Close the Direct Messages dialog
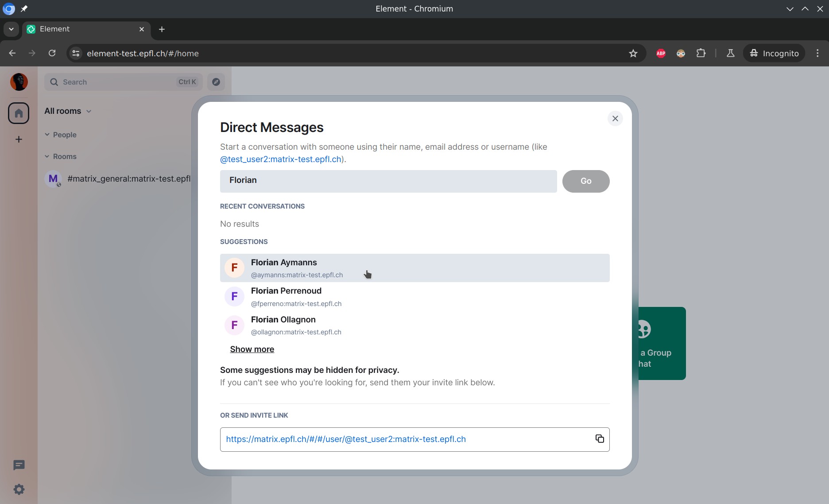The image size is (829, 504). click(615, 119)
